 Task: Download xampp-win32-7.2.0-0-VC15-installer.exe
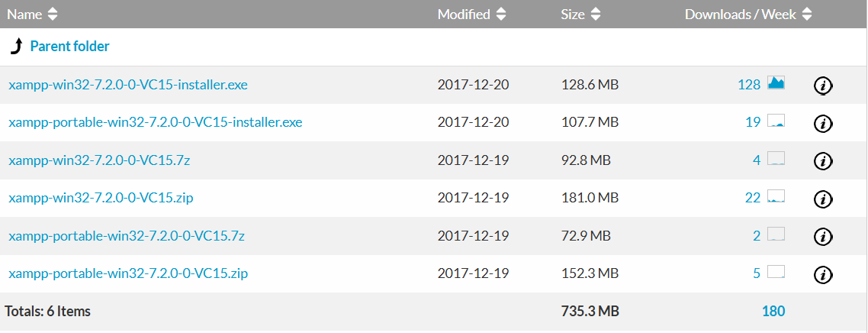(128, 85)
